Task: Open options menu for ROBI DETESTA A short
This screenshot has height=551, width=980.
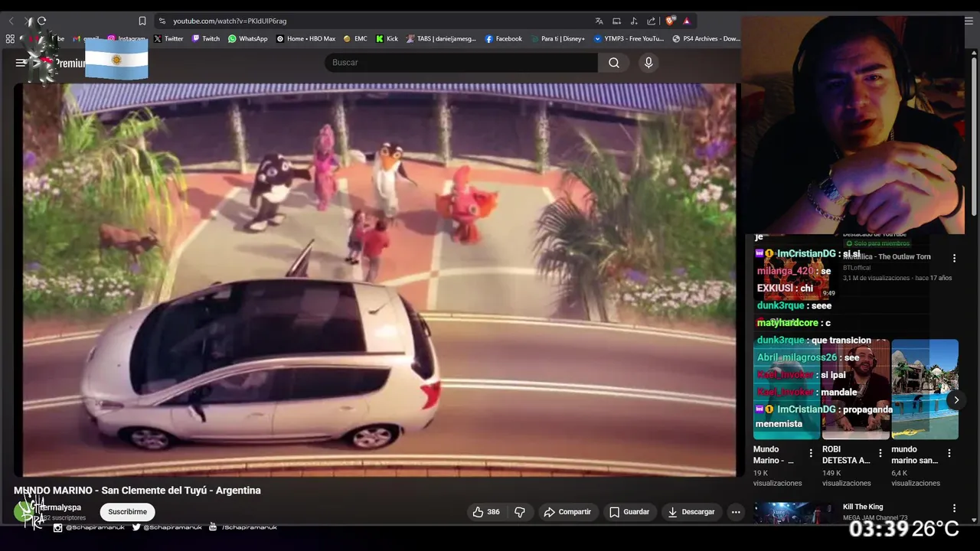Action: [x=880, y=453]
